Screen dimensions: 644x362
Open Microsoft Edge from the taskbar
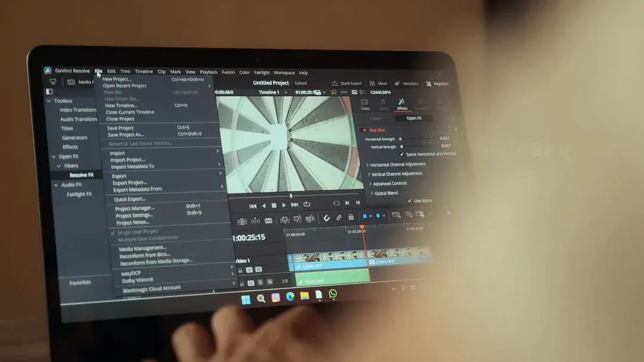[x=290, y=297]
